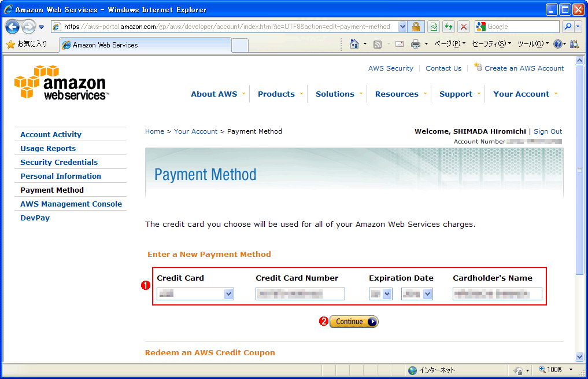Viewport: 588px width, 379px height.
Task: Open Usage Reports in sidebar
Action: (48, 148)
